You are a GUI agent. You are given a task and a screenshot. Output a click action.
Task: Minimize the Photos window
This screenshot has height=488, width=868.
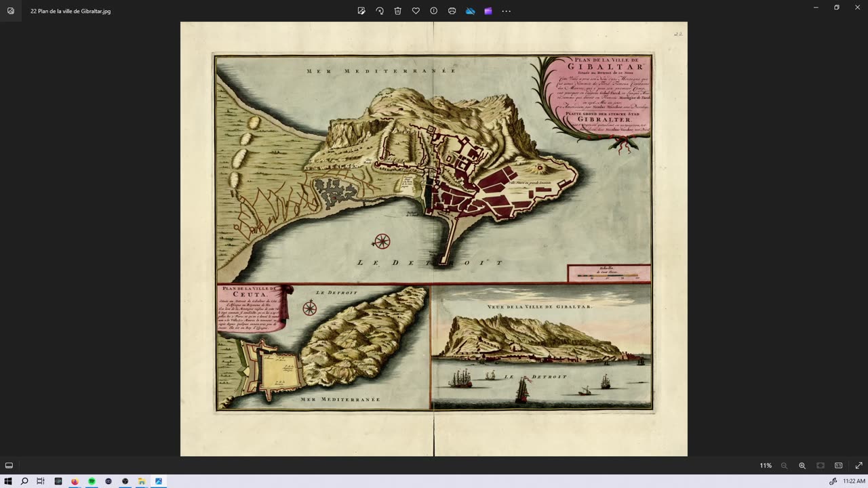point(816,7)
